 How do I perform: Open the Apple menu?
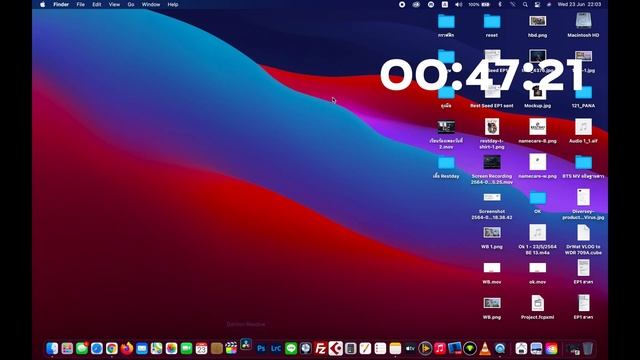pyautogui.click(x=42, y=4)
